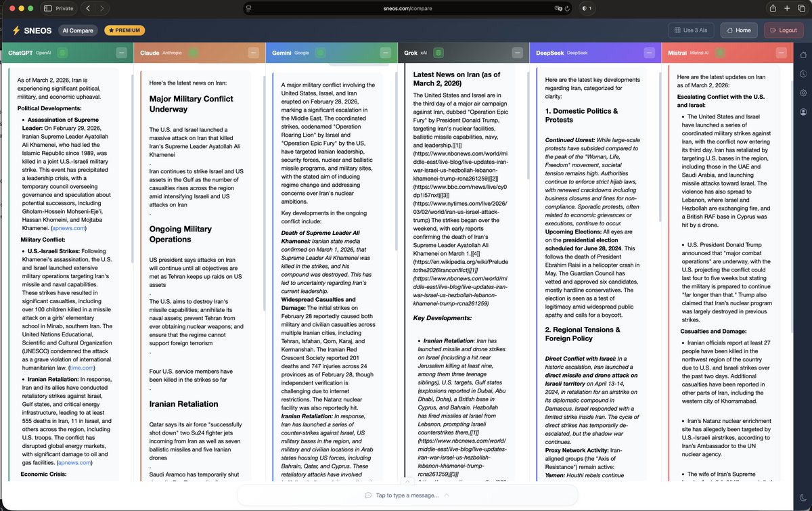Go forward with the browser forward arrow
The width and height of the screenshot is (812, 511).
coord(102,8)
